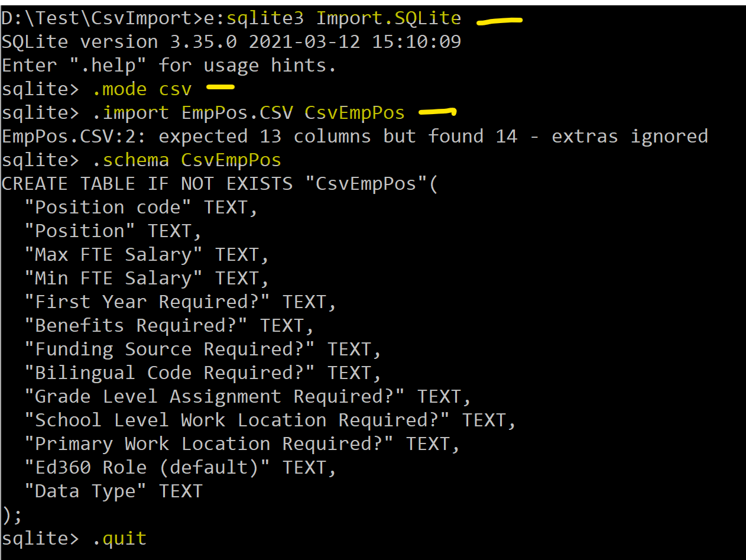Click the yellow underline after Import.SQLite
This screenshot has height=560, width=746.
[500, 21]
